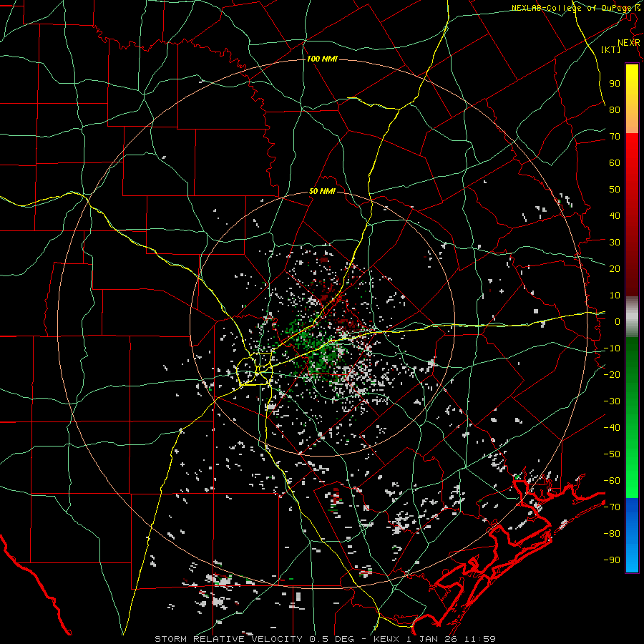Click the -80 value on the velocity scale
Image resolution: width=644 pixels, height=644 pixels.
[612, 534]
